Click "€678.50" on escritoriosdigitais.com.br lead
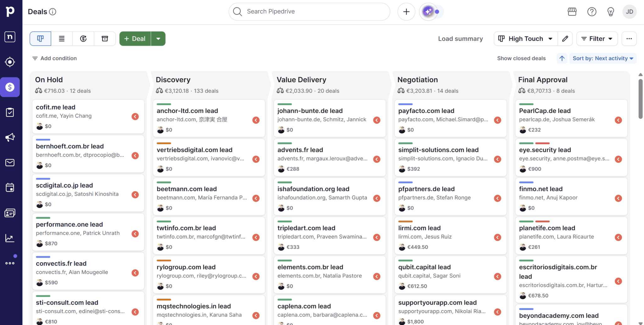 point(538,296)
